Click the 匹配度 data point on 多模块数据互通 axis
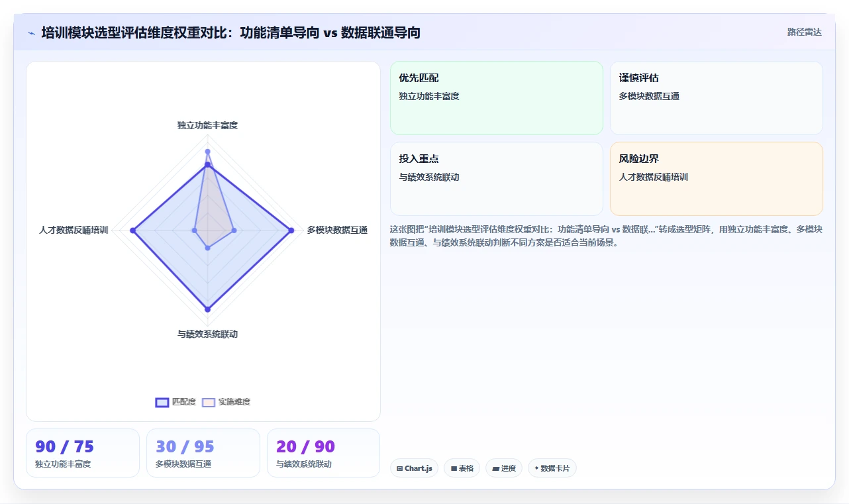This screenshot has height=504, width=849. (x=291, y=230)
